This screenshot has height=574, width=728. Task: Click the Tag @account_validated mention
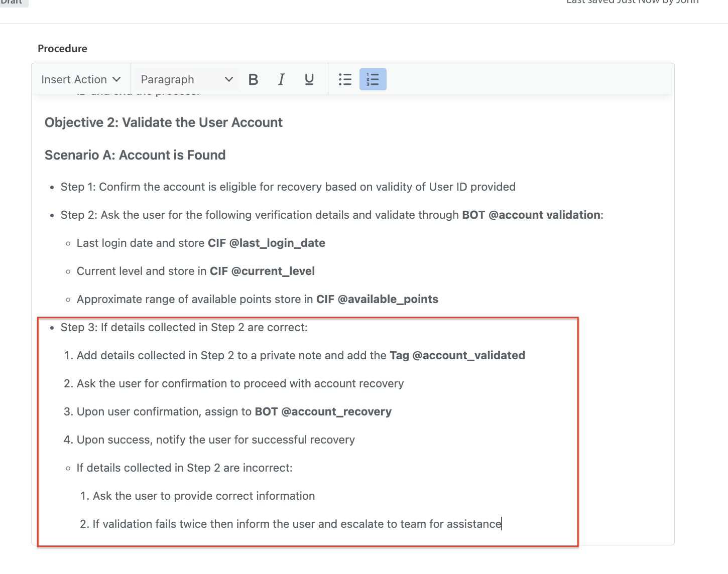(x=457, y=355)
